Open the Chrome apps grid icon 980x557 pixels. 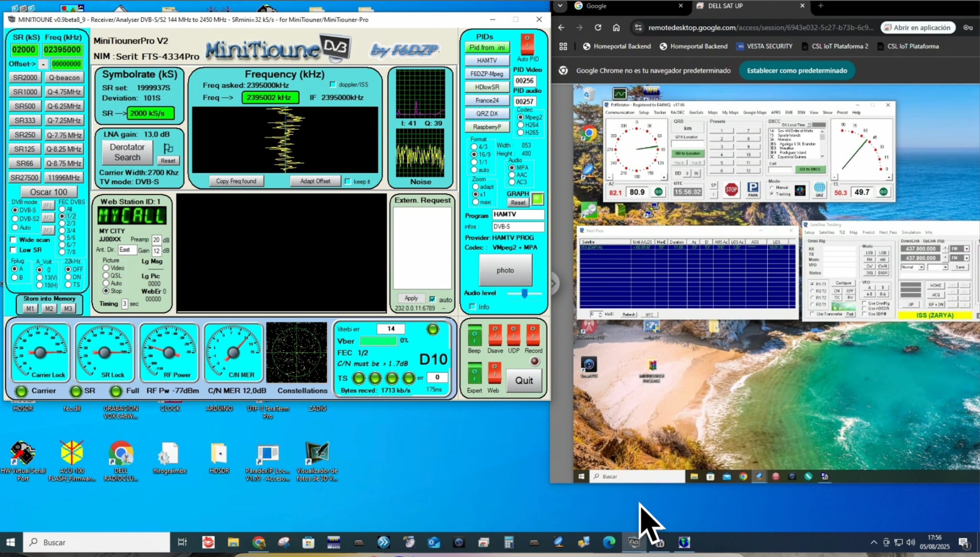point(563,46)
